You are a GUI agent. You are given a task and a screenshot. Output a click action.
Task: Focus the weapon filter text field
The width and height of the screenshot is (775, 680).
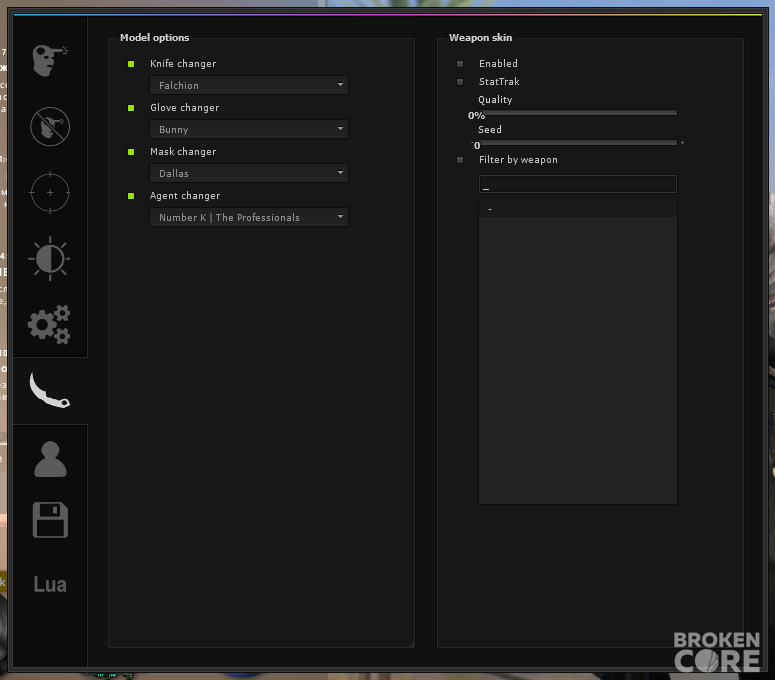coord(578,184)
